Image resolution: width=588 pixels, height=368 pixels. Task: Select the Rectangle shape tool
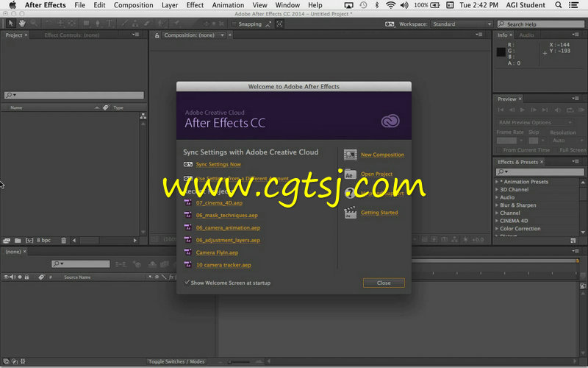coord(86,24)
